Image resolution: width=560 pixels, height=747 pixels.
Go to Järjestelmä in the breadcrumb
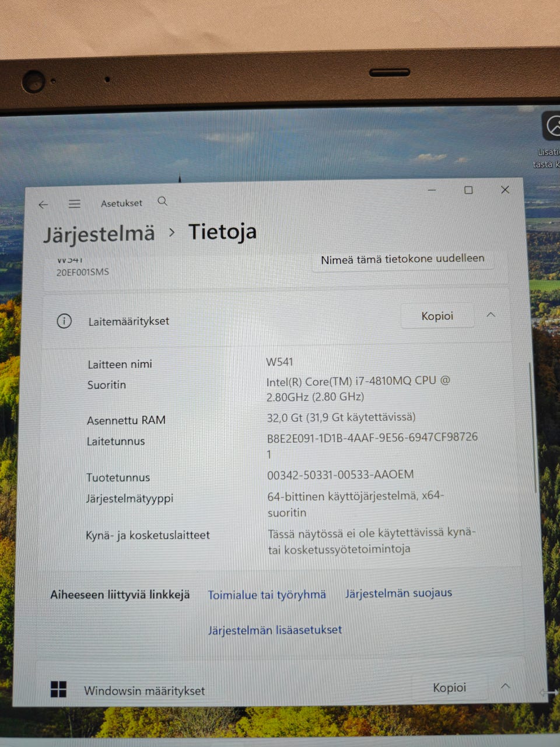[99, 233]
